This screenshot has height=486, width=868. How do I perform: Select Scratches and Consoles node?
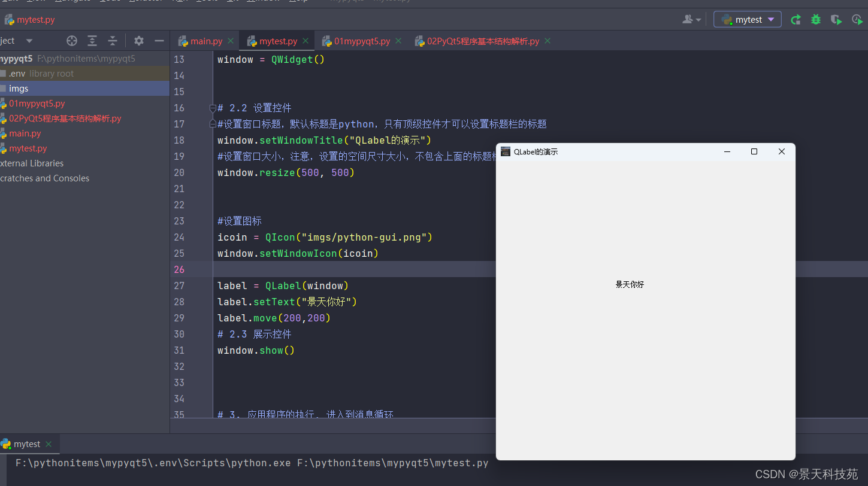(x=44, y=178)
